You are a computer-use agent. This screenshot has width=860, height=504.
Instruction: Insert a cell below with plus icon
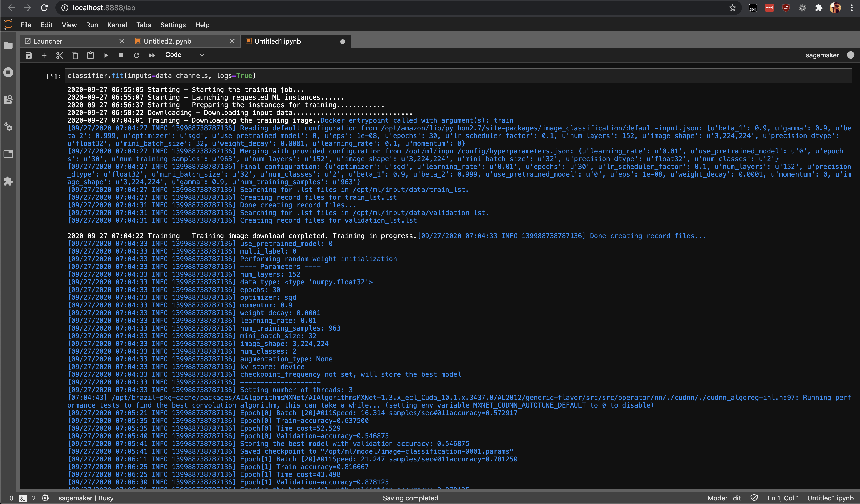pos(44,55)
